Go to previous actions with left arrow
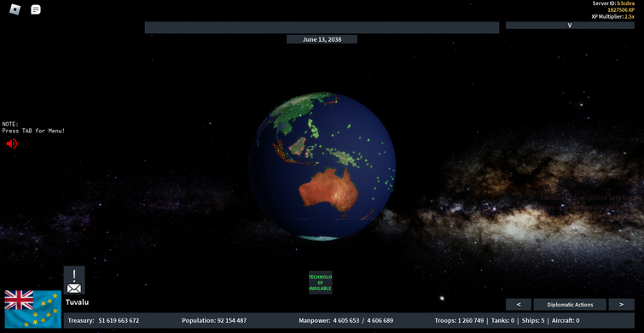This screenshot has width=644, height=333. click(x=519, y=305)
